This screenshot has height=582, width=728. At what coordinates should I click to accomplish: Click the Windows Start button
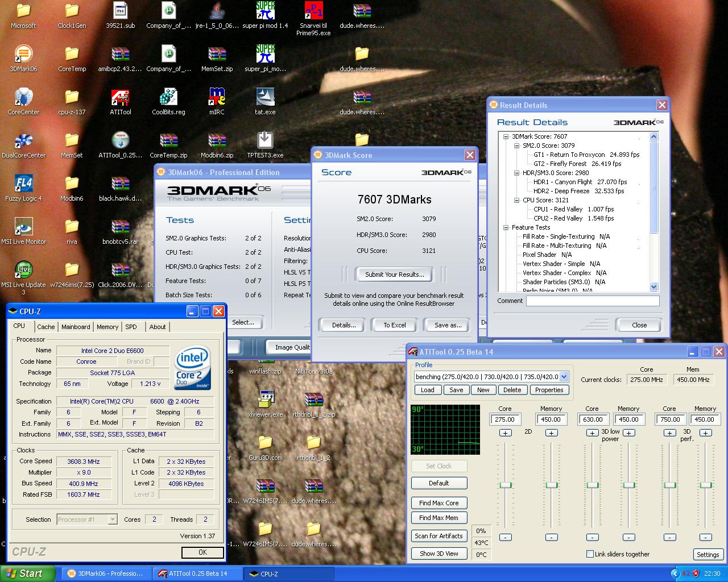[x=28, y=573]
